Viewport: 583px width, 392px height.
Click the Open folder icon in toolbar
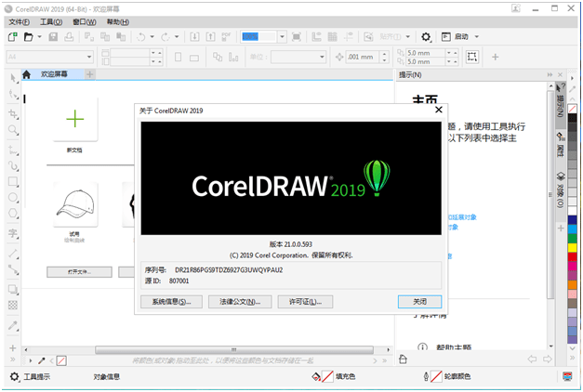[28, 37]
